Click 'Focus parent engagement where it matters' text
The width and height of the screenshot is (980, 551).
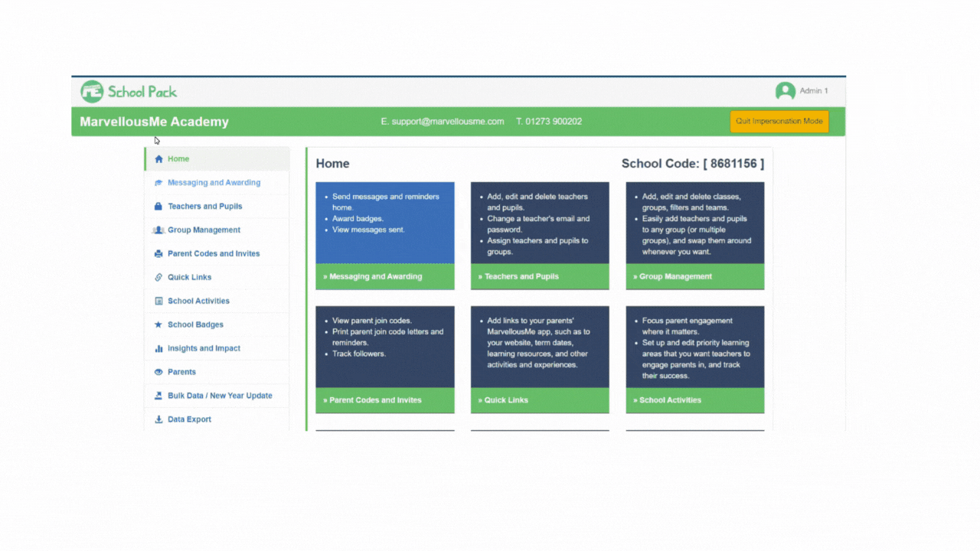[687, 326]
